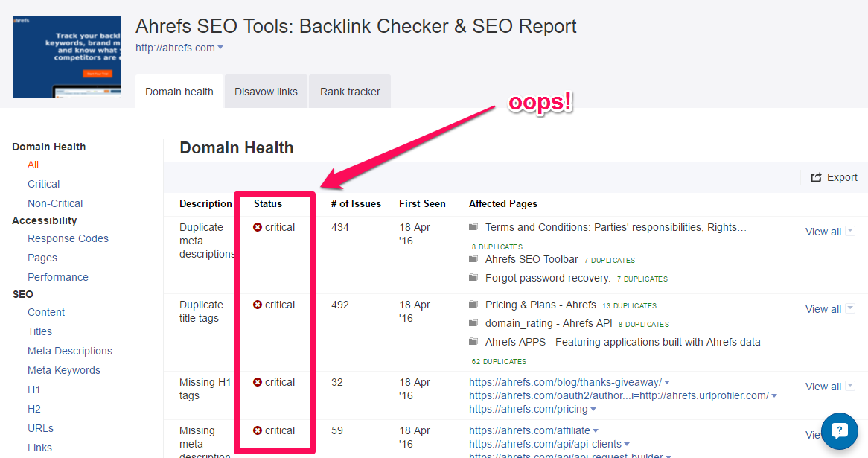Image resolution: width=868 pixels, height=458 pixels.
Task: Open Titles under SEO section
Action: click(40, 331)
